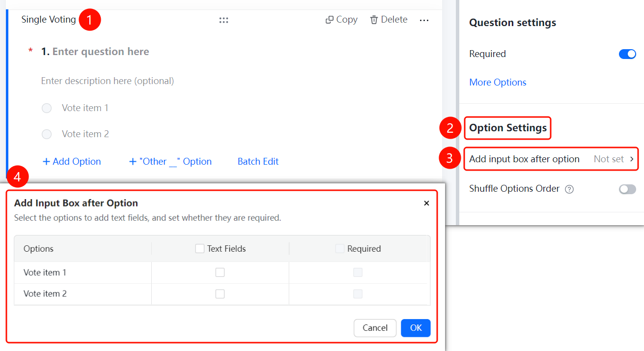The width and height of the screenshot is (644, 351).
Task: Check Text Fields box for Vote item 2
Action: [220, 294]
